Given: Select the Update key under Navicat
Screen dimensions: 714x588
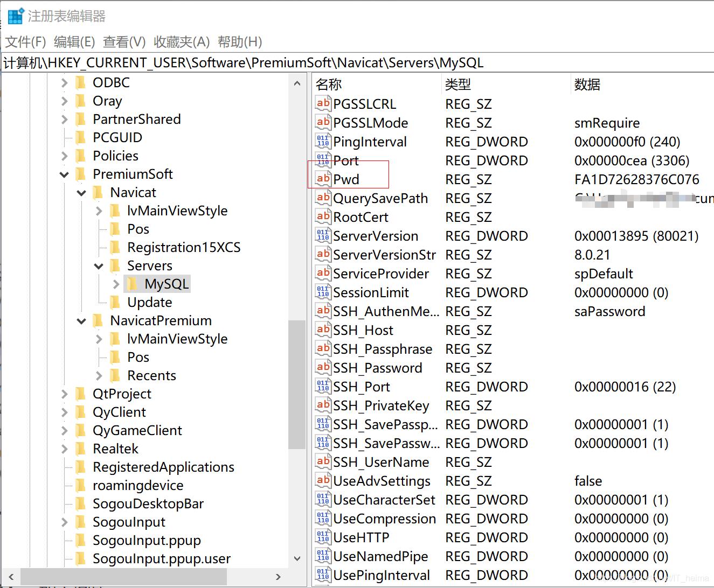Looking at the screenshot, I should 149,302.
